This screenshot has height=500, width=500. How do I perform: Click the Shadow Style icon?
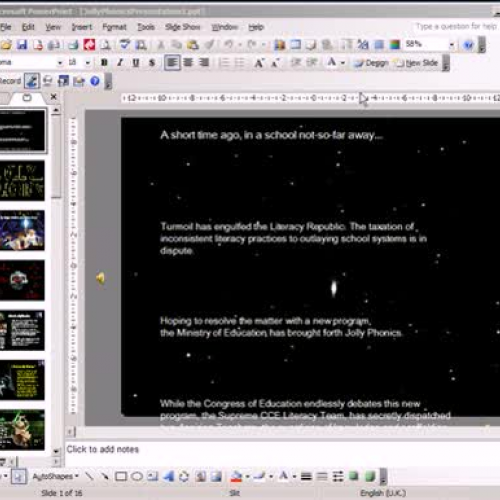point(354,476)
